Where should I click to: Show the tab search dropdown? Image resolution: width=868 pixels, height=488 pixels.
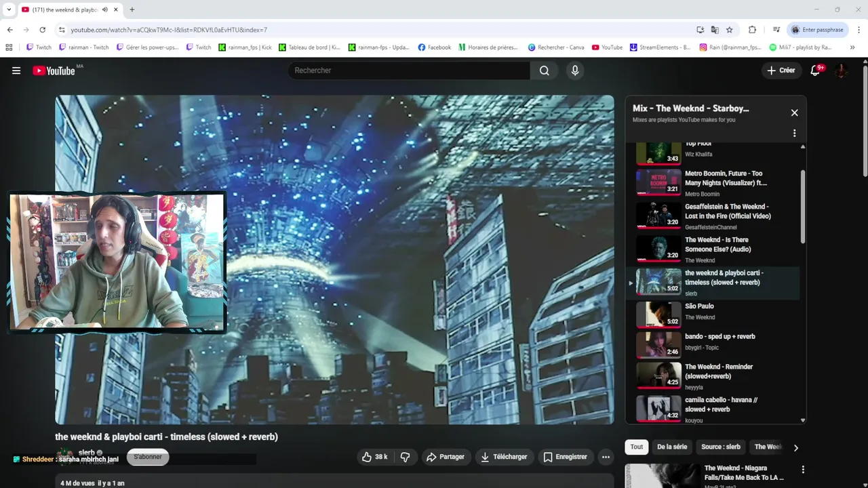pos(9,9)
